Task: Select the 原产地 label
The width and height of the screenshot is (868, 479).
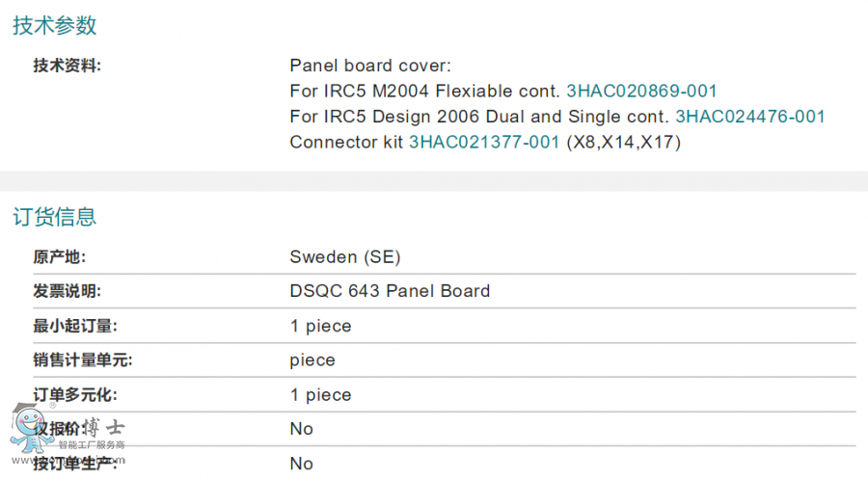Action: 60,257
